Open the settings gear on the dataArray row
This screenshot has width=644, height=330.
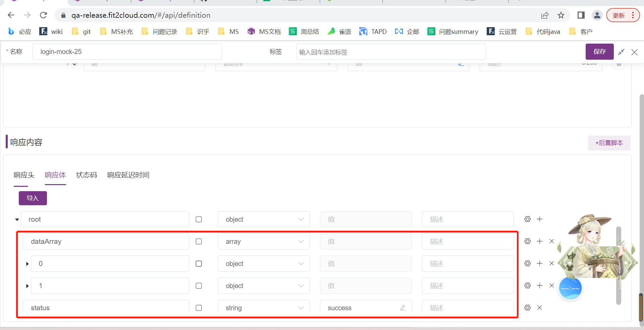pyautogui.click(x=527, y=241)
